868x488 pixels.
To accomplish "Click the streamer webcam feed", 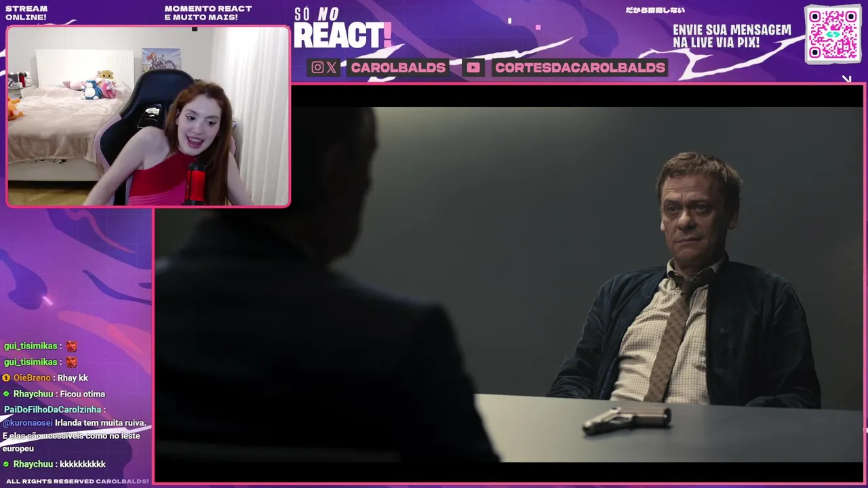I will (148, 116).
